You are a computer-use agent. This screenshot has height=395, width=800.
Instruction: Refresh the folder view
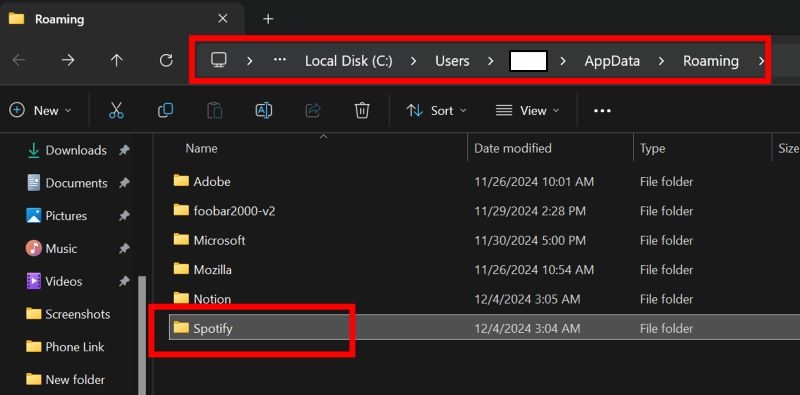[x=166, y=61]
